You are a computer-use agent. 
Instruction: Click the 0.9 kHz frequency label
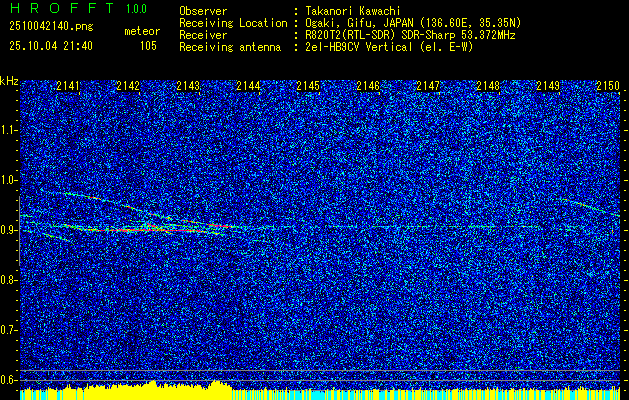tap(9, 230)
